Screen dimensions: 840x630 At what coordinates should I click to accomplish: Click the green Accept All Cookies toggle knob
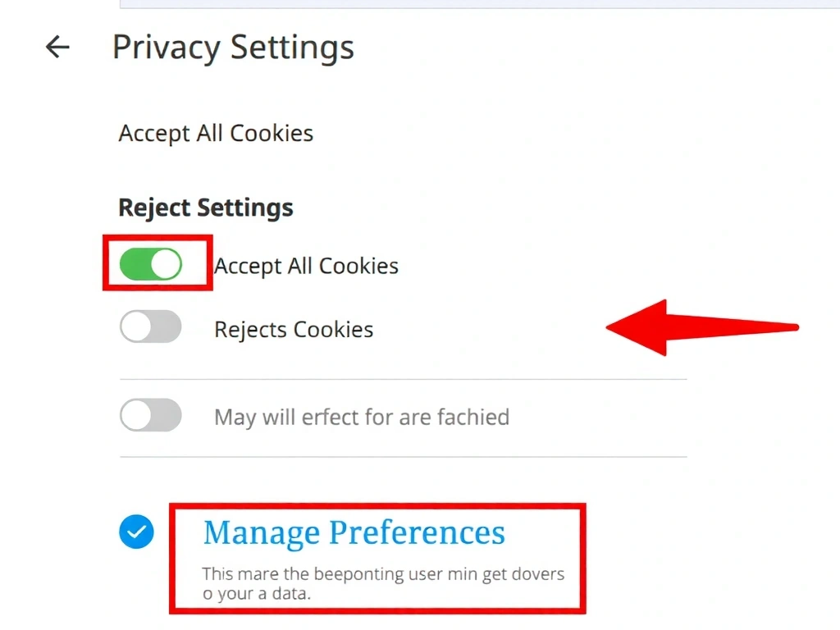(x=167, y=264)
